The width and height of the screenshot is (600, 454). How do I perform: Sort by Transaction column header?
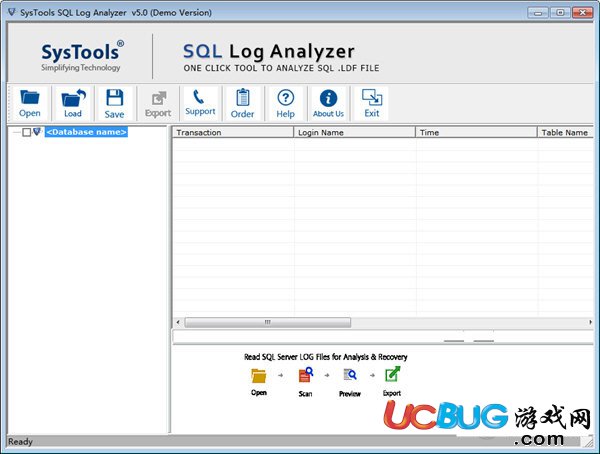point(233,132)
